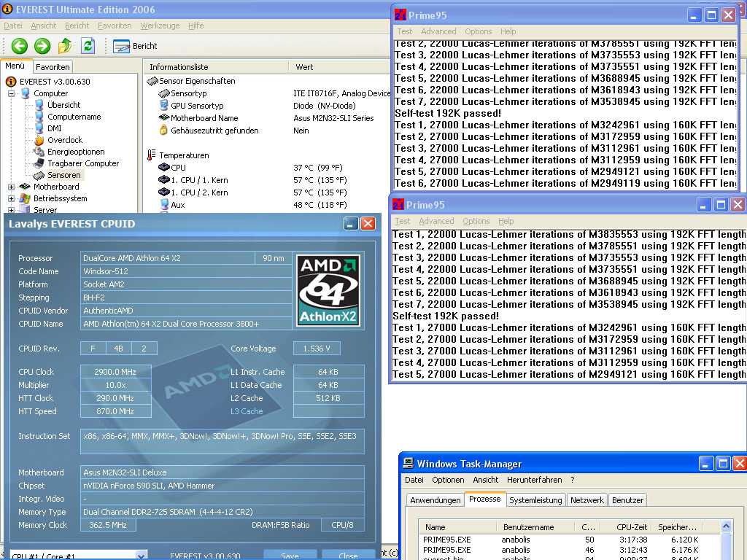
Task: Open the Hilfe menu in EVEREST
Action: point(196,26)
